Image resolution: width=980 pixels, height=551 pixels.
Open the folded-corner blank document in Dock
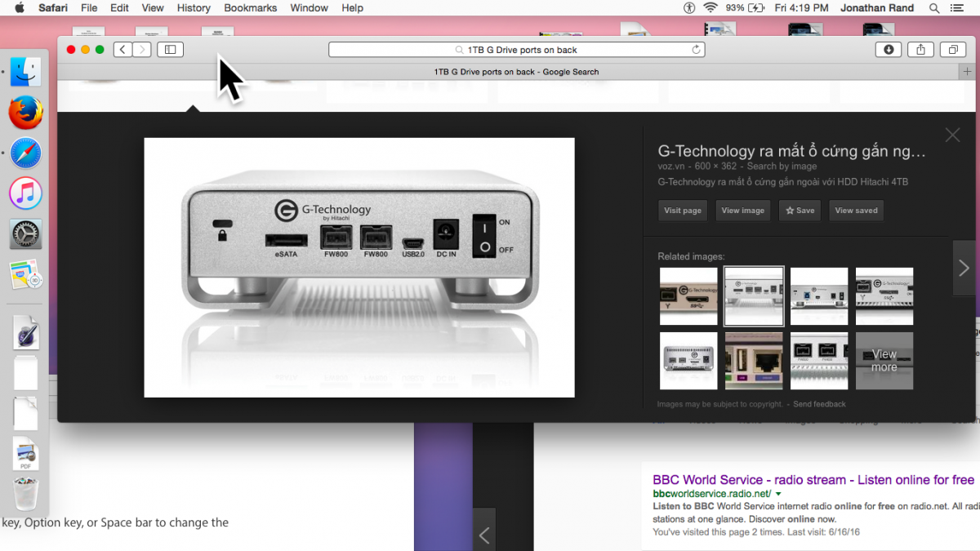coord(25,414)
